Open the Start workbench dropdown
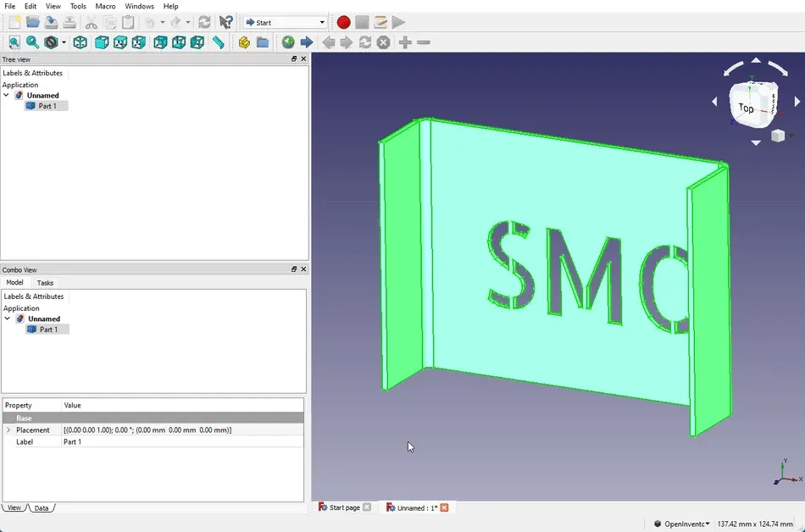 click(x=286, y=22)
